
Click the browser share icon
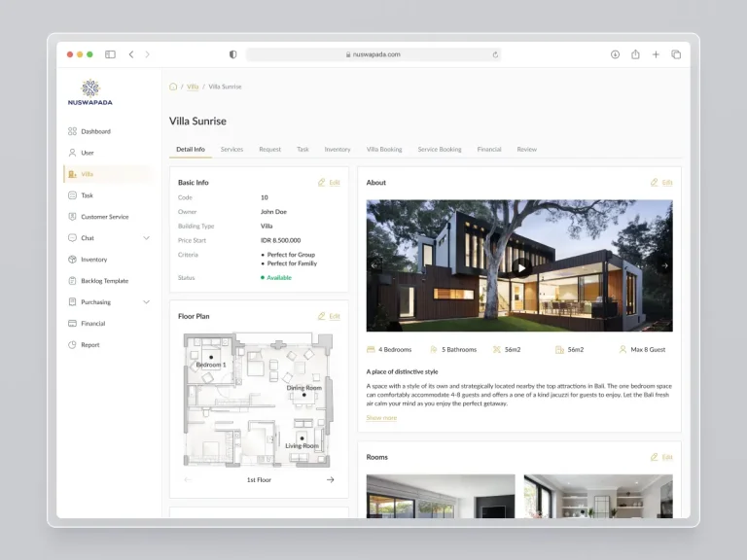pyautogui.click(x=635, y=54)
